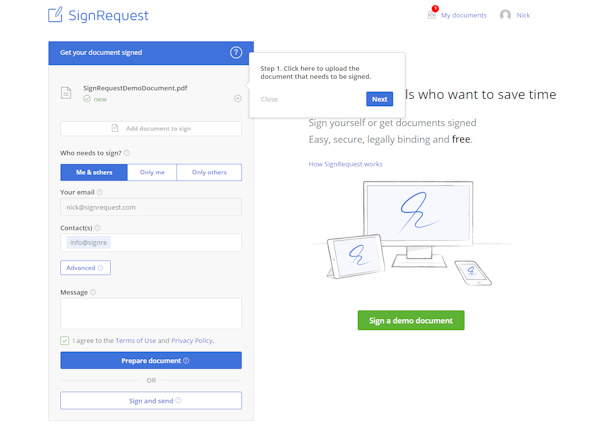Select the Me & others option

click(94, 173)
